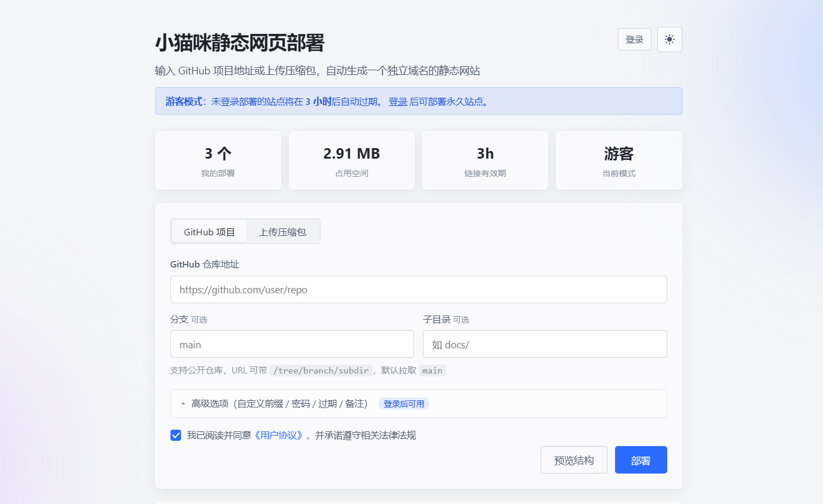Toggle the light/dark theme sun icon
The image size is (823, 504).
click(670, 39)
